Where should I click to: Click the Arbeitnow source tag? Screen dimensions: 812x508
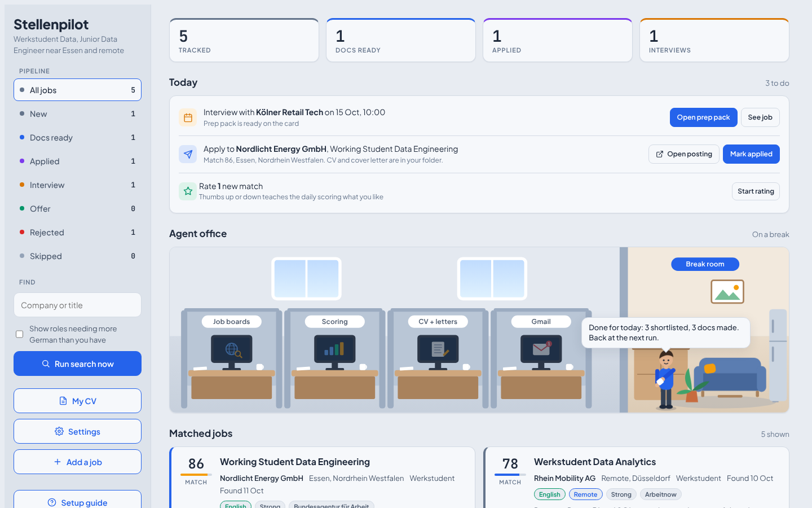(660, 494)
